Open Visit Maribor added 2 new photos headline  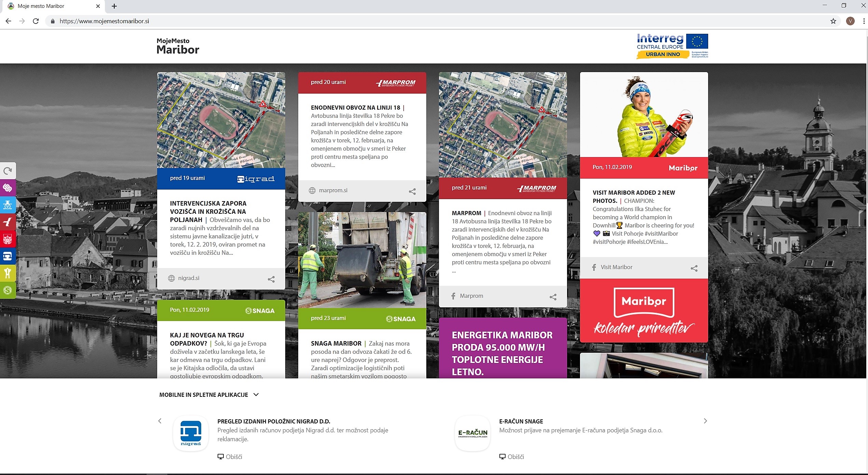coord(634,197)
